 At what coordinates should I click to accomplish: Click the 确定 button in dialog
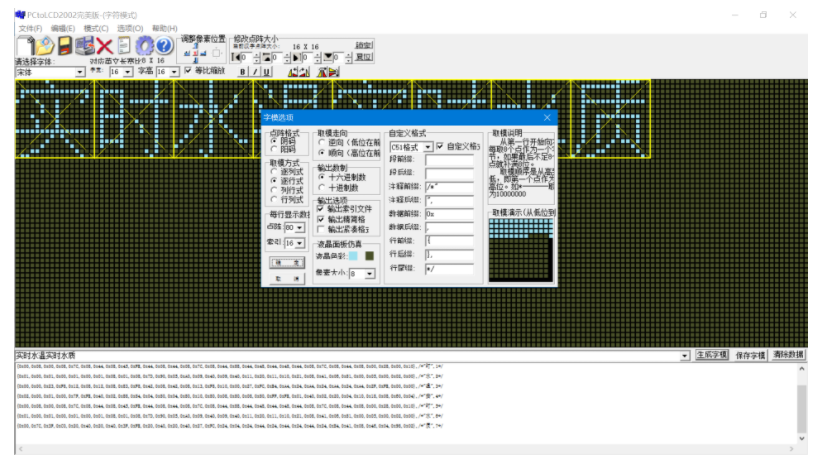[x=287, y=262]
